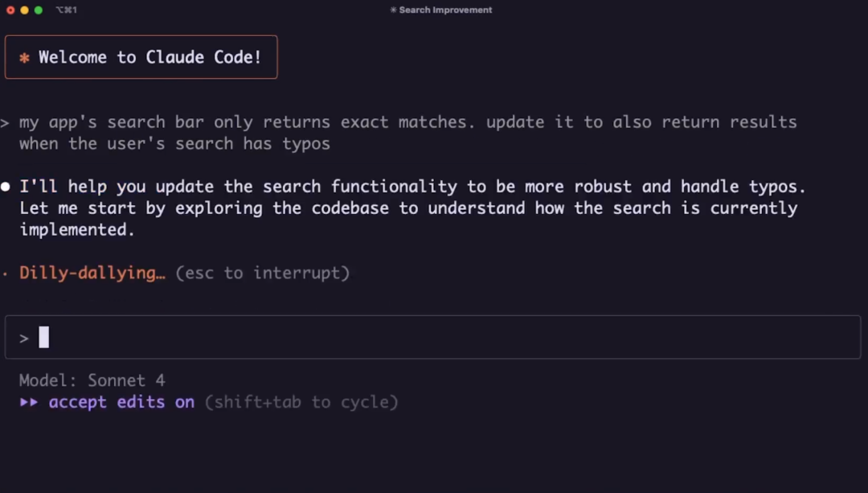Click the chevron before the user's search message

point(5,122)
